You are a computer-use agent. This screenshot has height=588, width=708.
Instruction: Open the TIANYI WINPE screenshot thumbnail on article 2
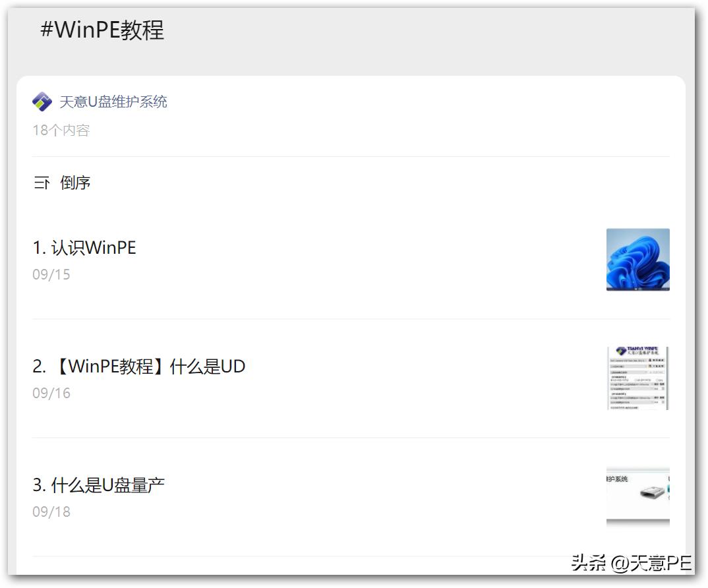pos(637,378)
